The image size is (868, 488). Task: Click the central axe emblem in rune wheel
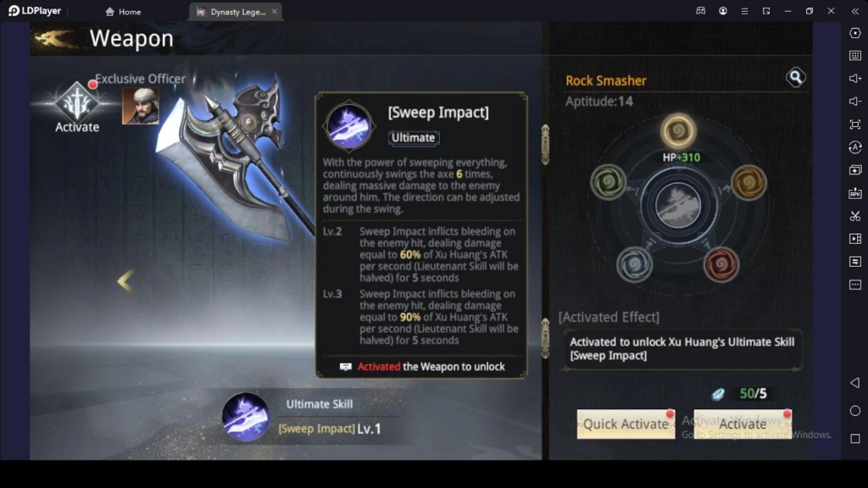pyautogui.click(x=678, y=205)
